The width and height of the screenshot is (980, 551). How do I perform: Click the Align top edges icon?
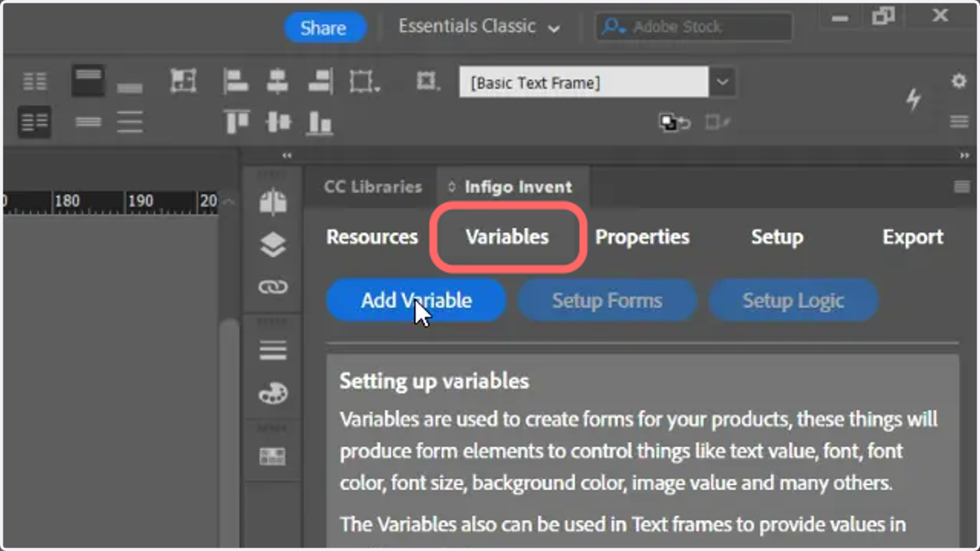click(236, 122)
